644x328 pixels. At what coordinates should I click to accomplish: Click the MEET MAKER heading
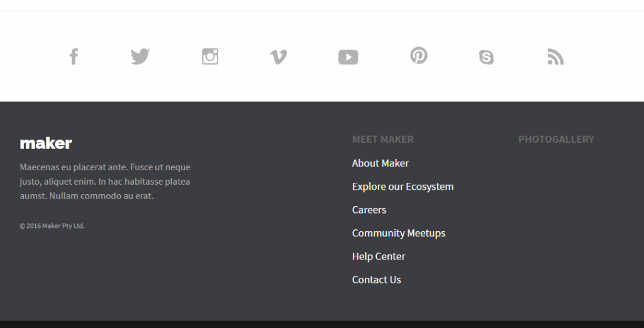click(383, 139)
